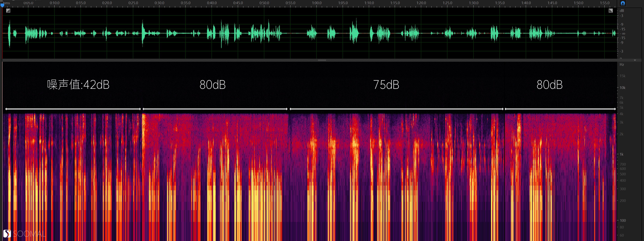The width and height of the screenshot is (644, 241).
Task: Click the 100 mark on frequency scale
Action: [x=622, y=221]
